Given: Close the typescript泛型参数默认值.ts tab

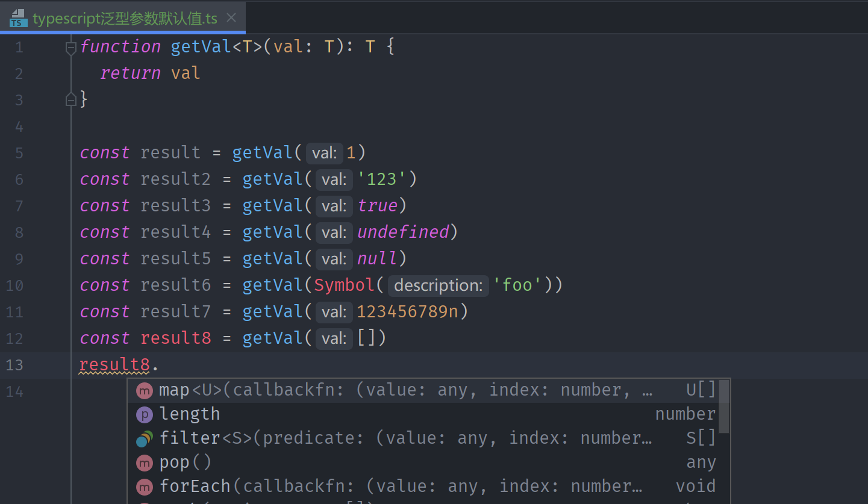Looking at the screenshot, I should click(x=231, y=17).
